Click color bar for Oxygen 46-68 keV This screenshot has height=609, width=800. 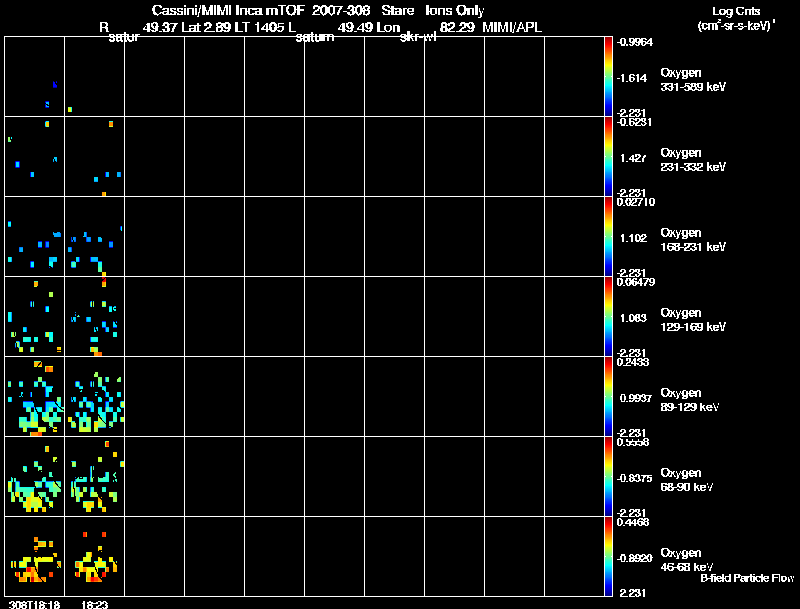coord(608,556)
